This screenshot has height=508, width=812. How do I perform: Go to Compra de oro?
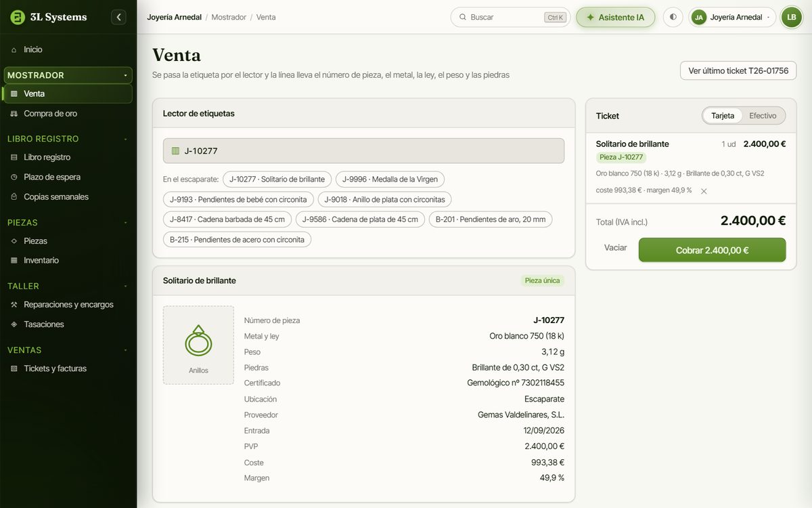[x=68, y=114]
